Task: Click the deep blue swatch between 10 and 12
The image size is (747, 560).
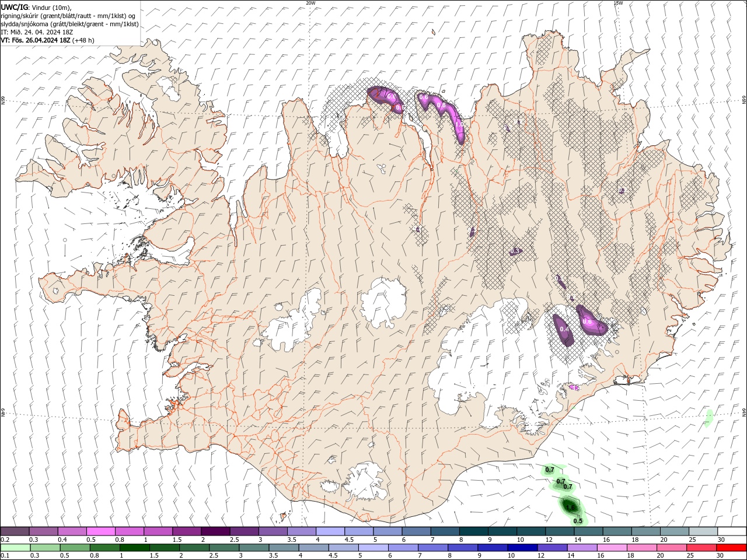Action: click(522, 548)
